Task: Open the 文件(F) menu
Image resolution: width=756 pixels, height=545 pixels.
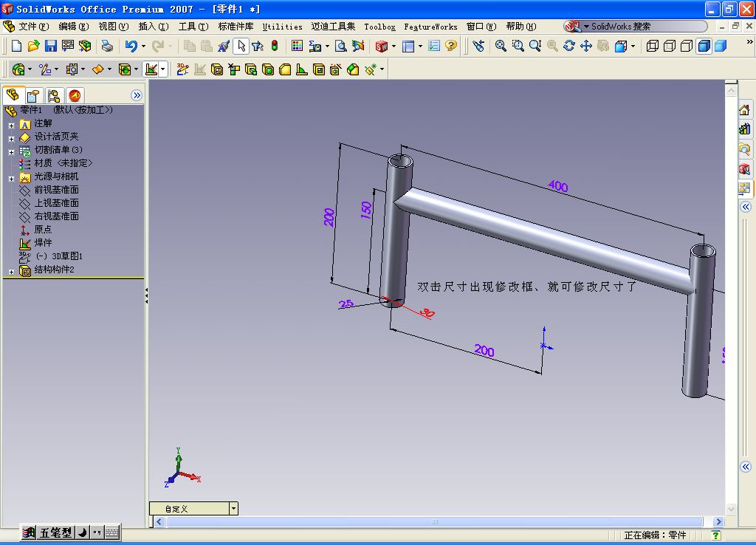Action: [33, 27]
